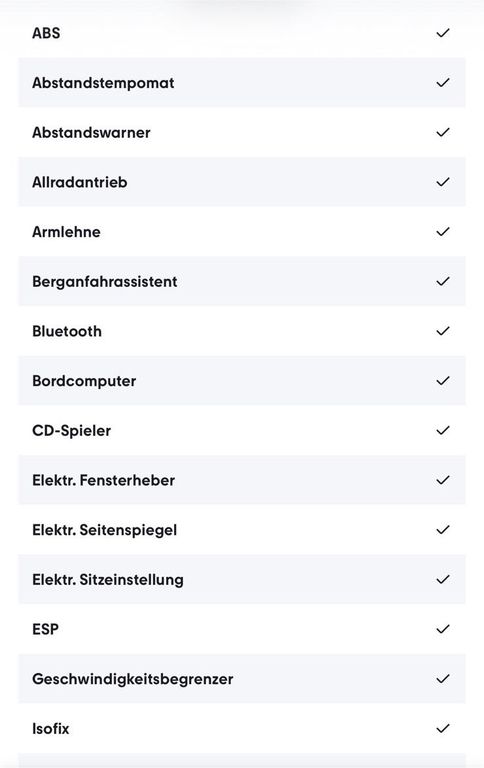This screenshot has height=768, width=484.
Task: Select the checkmark next to Bluetooth
Action: click(442, 331)
